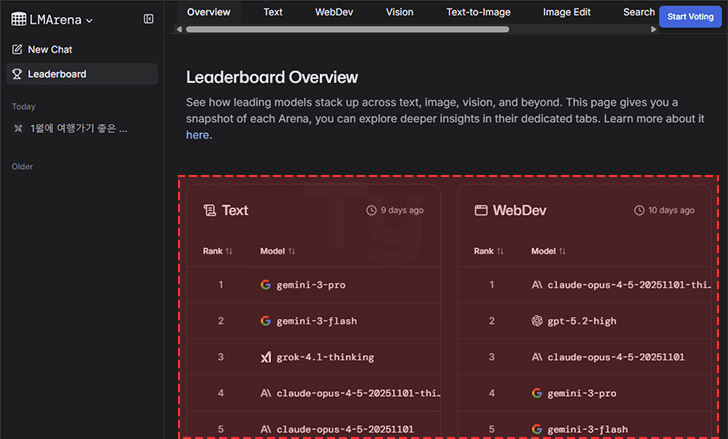
Task: Switch to the Text-to-Image tab
Action: (x=478, y=12)
